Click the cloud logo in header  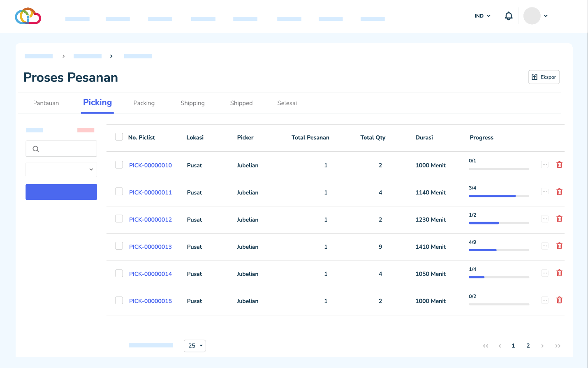[28, 16]
